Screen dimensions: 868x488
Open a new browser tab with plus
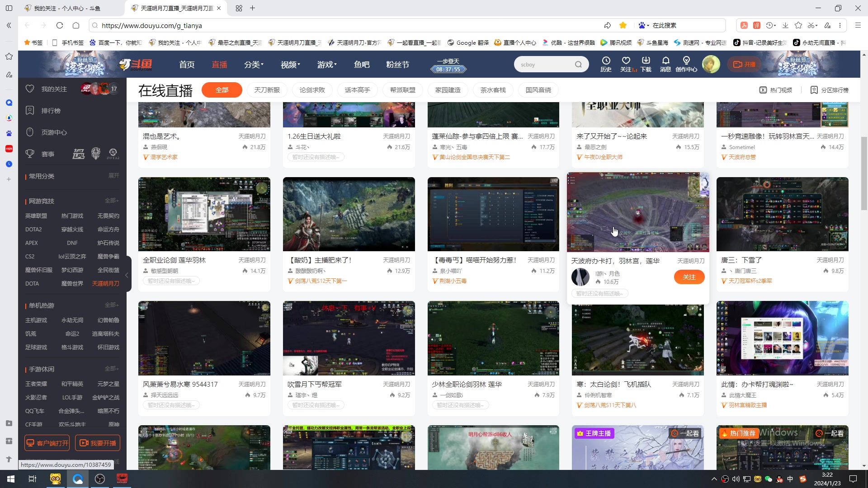[253, 8]
